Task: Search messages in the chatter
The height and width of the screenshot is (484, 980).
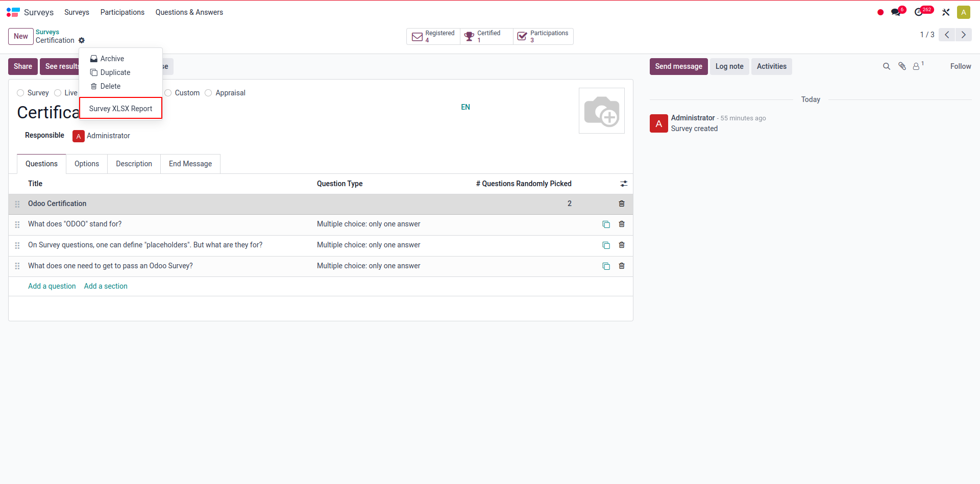Action: [x=887, y=66]
